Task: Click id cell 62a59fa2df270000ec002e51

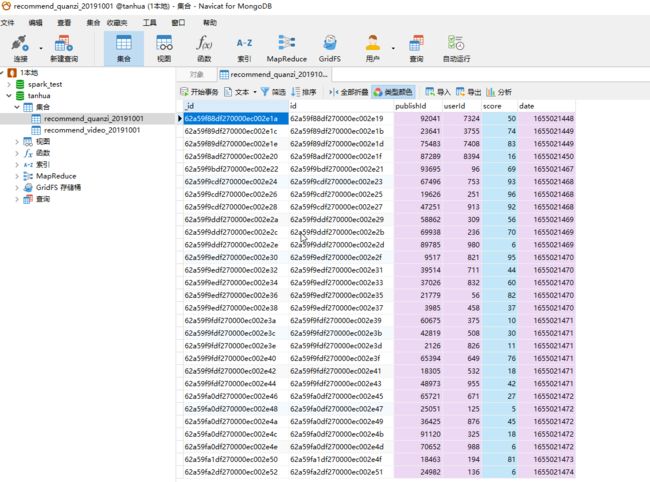Action: pyautogui.click(x=341, y=472)
